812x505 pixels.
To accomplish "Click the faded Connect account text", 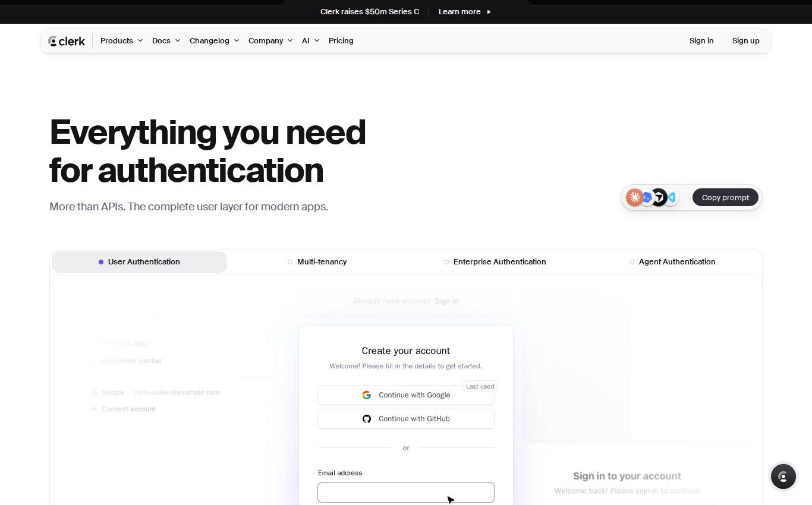I will click(128, 409).
